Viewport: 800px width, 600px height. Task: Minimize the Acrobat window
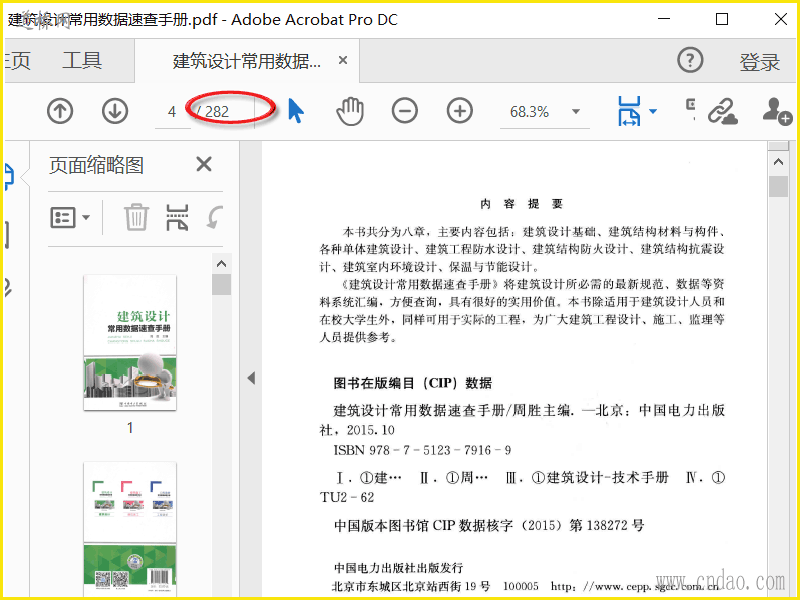click(x=664, y=19)
